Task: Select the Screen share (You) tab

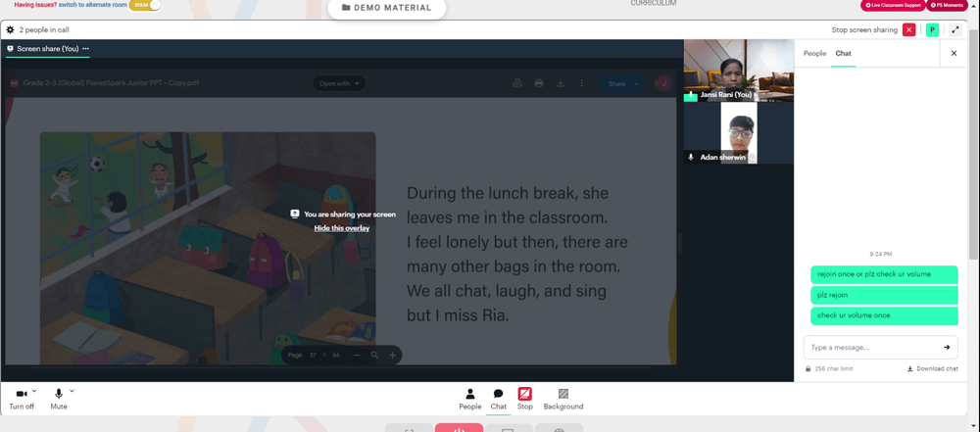Action: tap(47, 48)
